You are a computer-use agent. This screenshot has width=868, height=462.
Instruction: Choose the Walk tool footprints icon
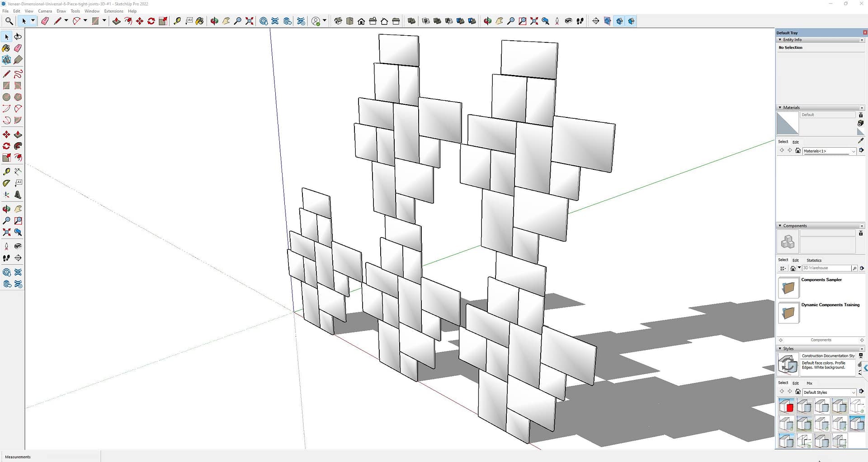pos(6,258)
